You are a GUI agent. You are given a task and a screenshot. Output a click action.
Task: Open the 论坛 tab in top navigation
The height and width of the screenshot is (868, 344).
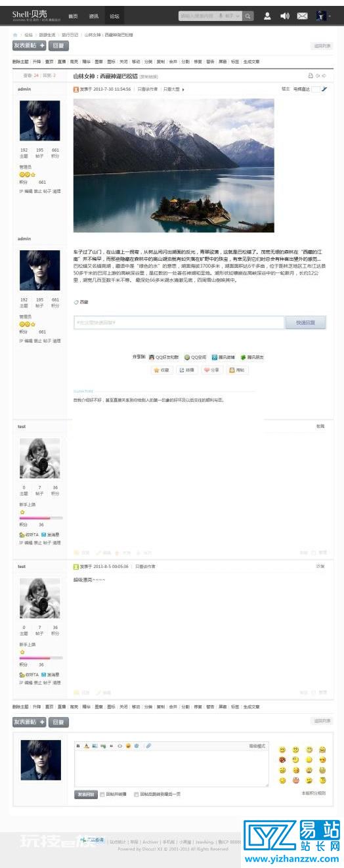pyautogui.click(x=114, y=16)
